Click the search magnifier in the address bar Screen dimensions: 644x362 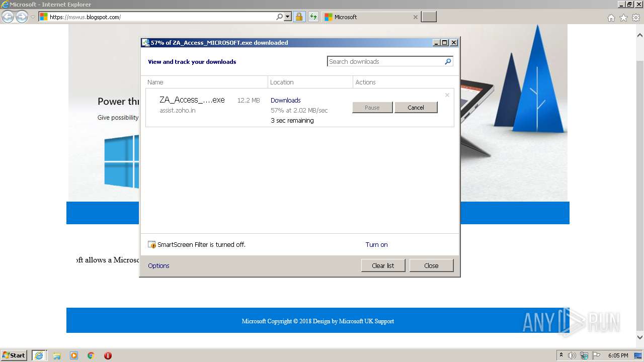coord(280,17)
